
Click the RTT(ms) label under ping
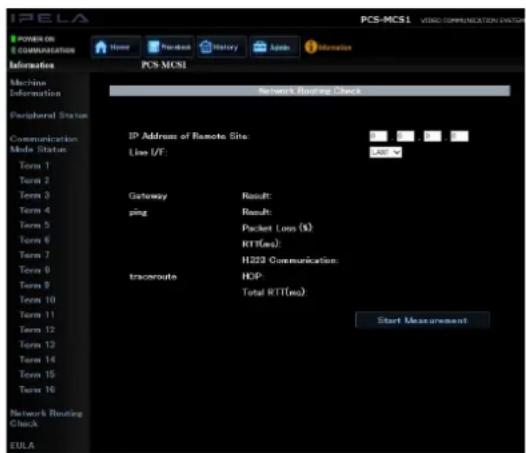(261, 244)
